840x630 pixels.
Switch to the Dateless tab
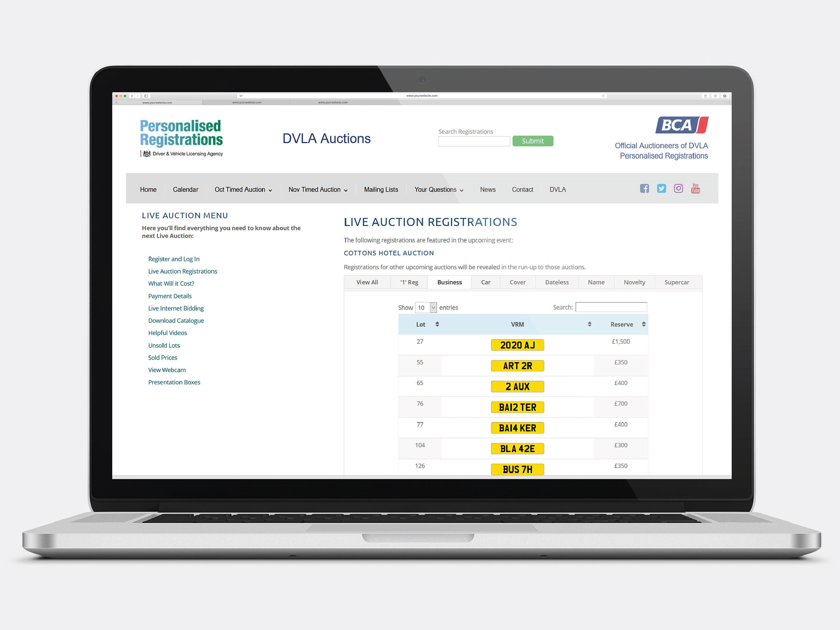point(557,282)
